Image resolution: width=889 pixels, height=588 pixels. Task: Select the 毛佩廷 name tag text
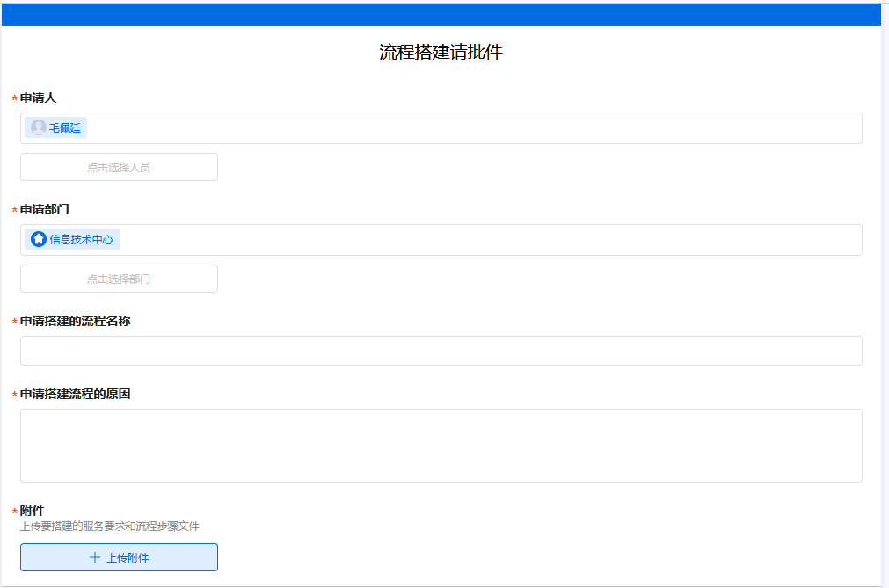point(65,128)
